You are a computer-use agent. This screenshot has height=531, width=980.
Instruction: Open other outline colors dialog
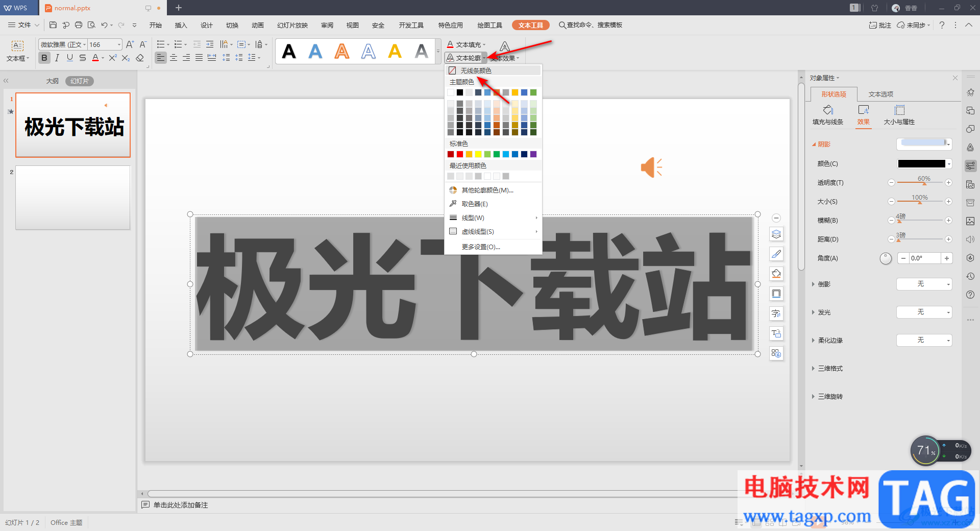point(493,190)
